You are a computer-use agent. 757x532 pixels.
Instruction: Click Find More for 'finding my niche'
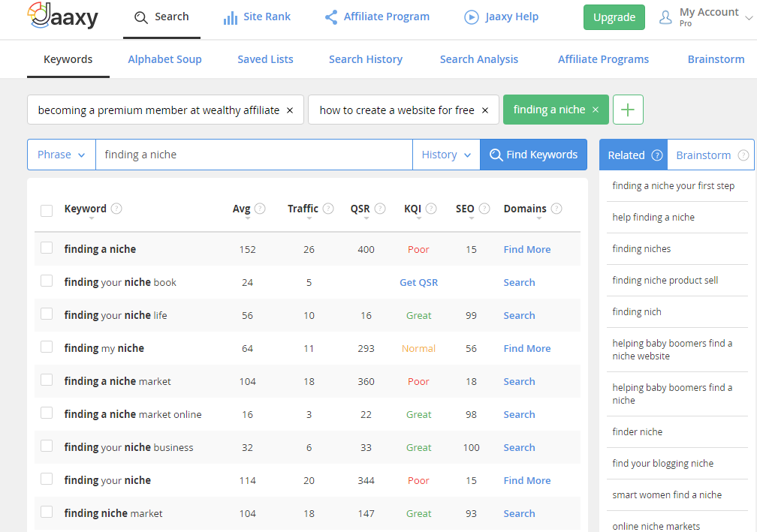(x=527, y=348)
